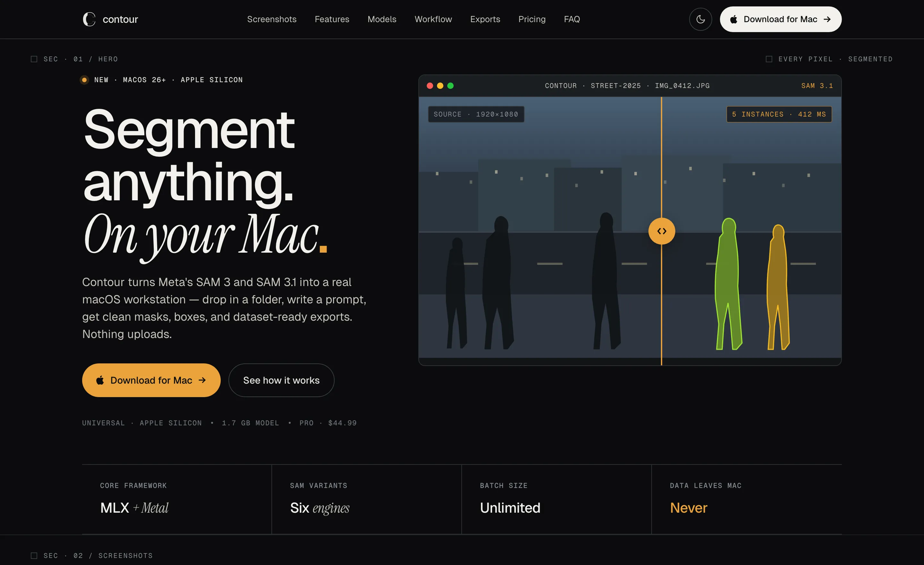Click the contour brand name
The image size is (924, 565).
click(x=120, y=19)
